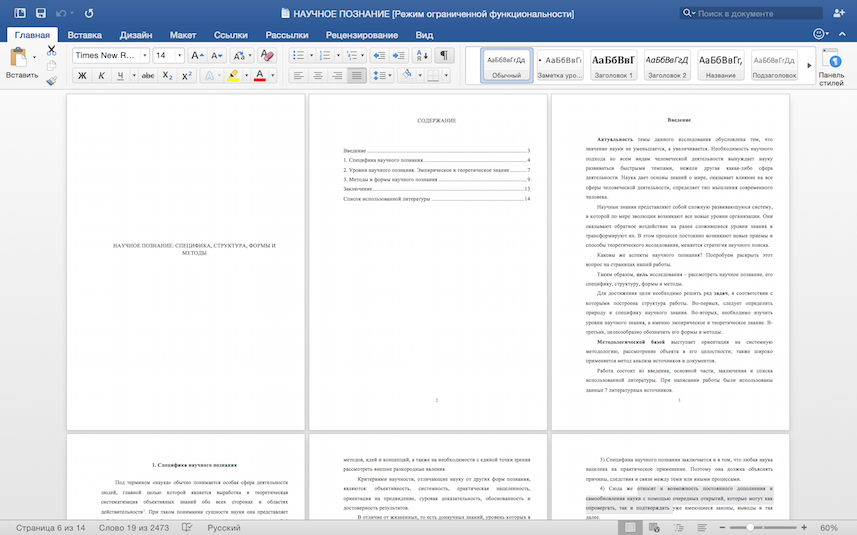This screenshot has width=857, height=535.
Task: Apply the Заголовок 2 style
Action: tap(667, 65)
